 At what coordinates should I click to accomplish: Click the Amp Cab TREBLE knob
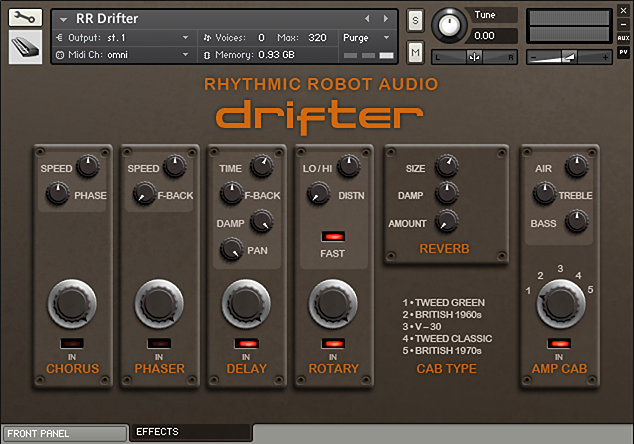pyautogui.click(x=544, y=193)
